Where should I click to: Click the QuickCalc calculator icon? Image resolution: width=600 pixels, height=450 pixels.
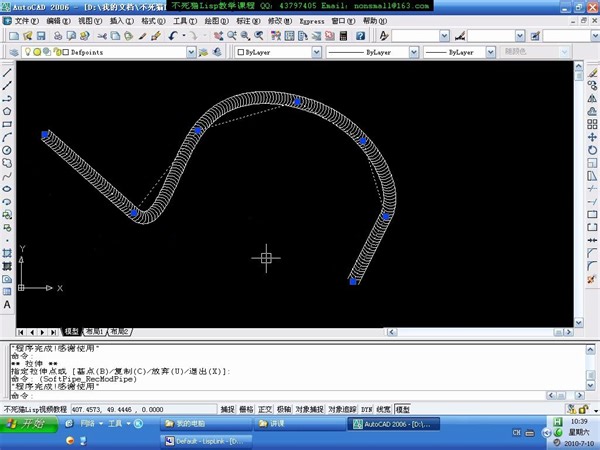click(x=344, y=36)
